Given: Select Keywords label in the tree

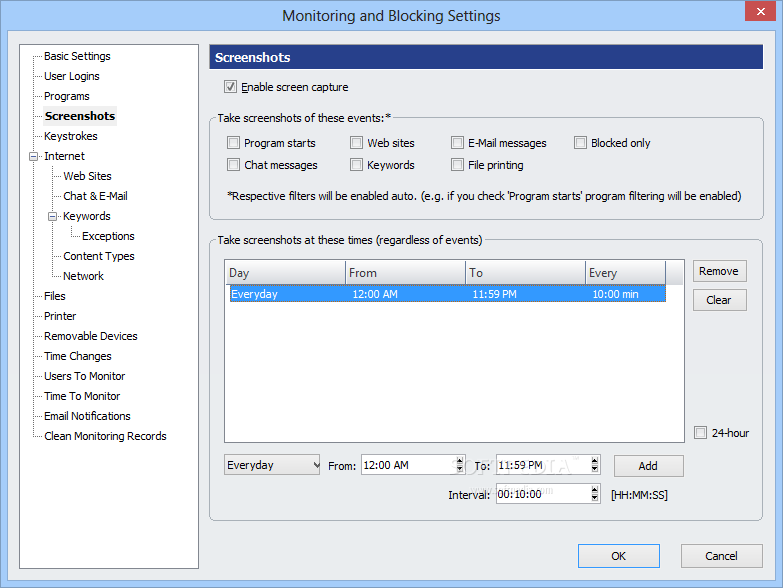Looking at the screenshot, I should pos(86,216).
